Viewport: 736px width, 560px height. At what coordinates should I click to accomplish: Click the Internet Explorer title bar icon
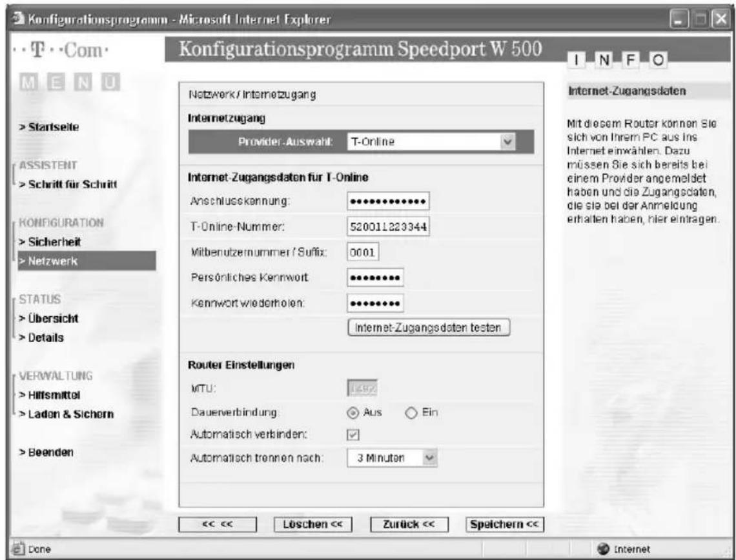(x=19, y=20)
